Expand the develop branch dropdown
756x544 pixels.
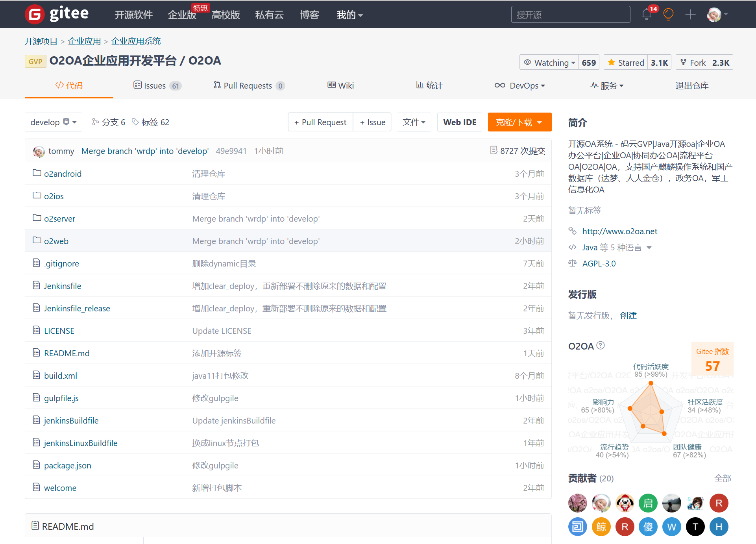click(53, 122)
